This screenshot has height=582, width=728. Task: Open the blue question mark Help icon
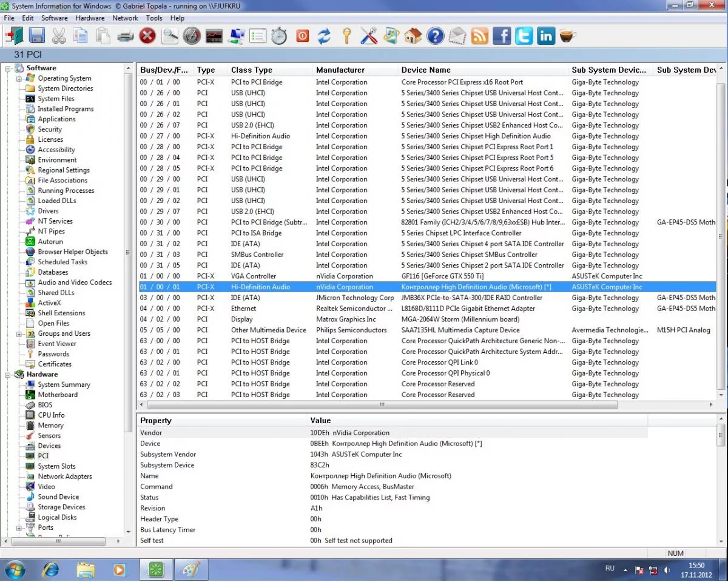pos(435,36)
